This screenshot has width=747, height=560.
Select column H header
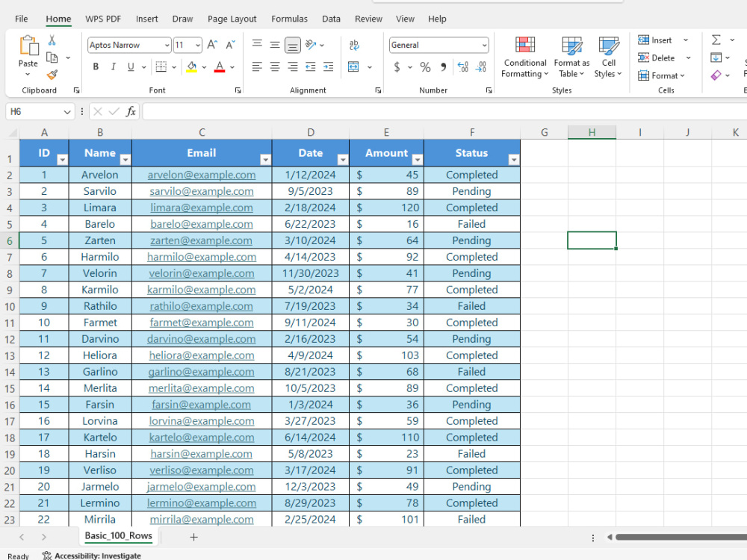592,132
